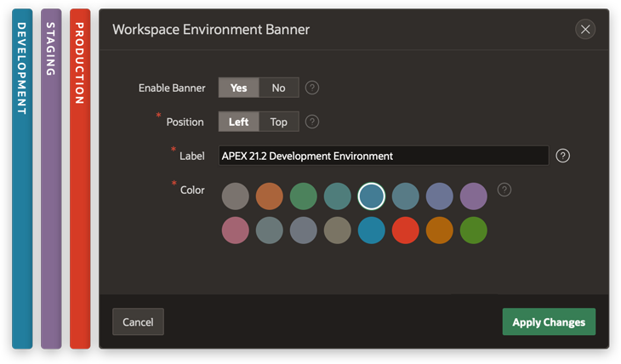Pick the bright green color swatch
621x364 pixels.
[474, 230]
